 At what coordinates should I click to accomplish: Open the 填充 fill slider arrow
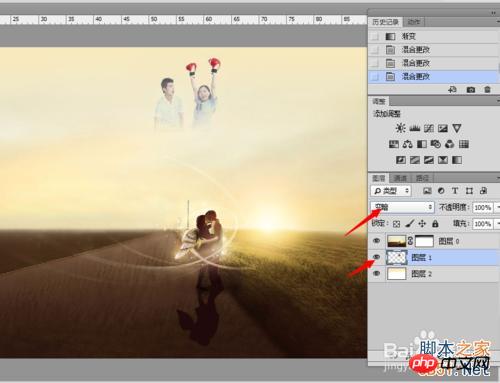[x=497, y=223]
